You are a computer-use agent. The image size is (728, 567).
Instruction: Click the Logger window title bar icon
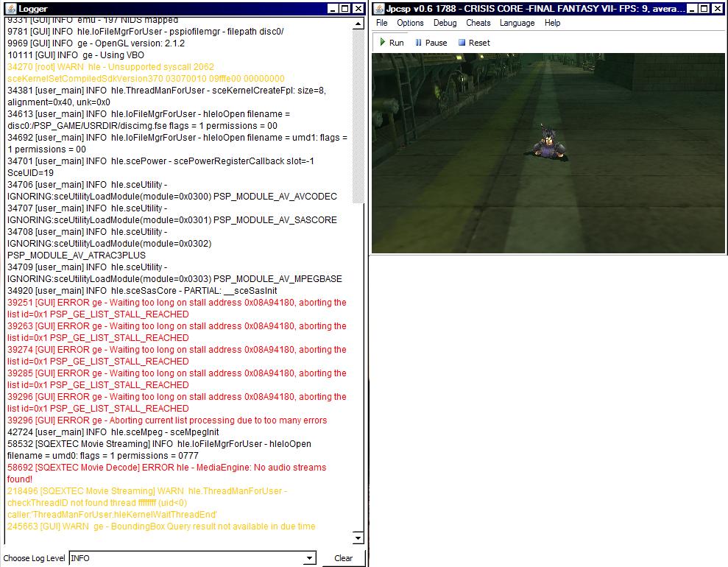pos(9,9)
